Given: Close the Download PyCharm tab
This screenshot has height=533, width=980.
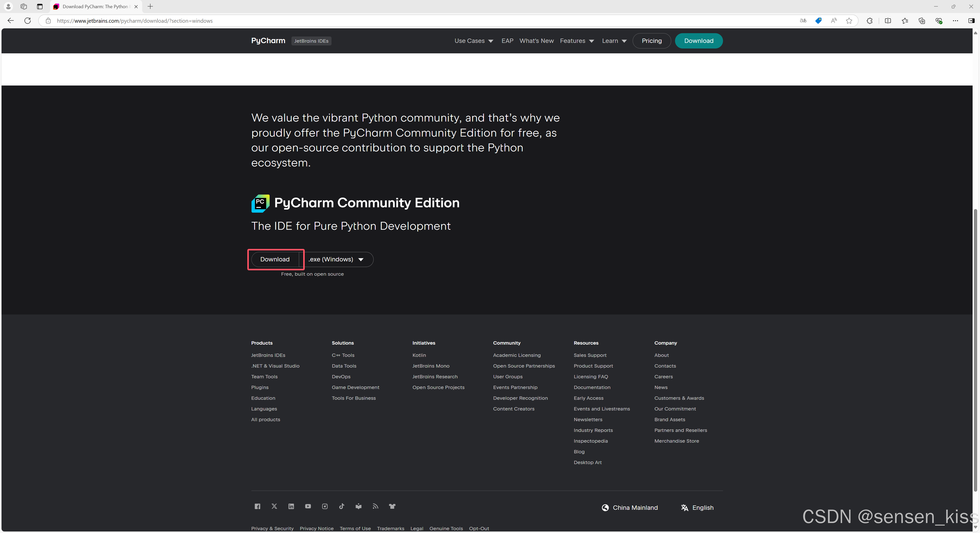Looking at the screenshot, I should tap(136, 6).
